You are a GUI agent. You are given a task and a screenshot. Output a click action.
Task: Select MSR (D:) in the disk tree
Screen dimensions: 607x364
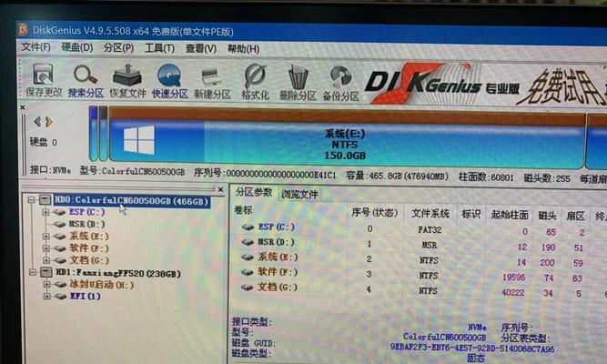click(x=87, y=224)
